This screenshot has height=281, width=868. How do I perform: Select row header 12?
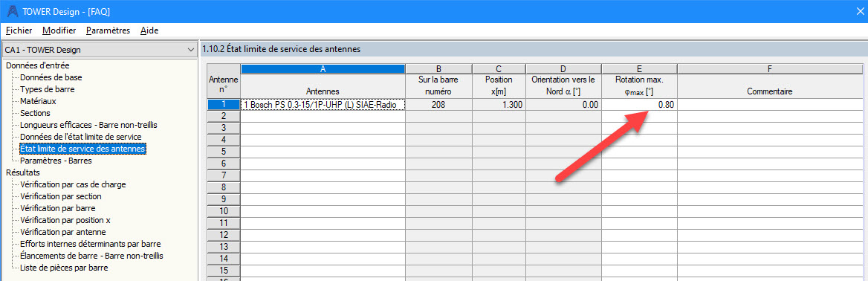point(224,234)
